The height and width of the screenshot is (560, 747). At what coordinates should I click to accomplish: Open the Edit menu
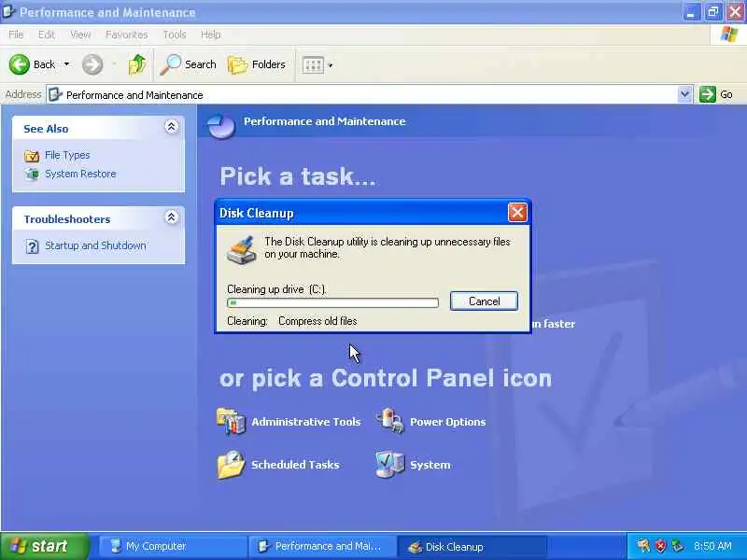pyautogui.click(x=46, y=35)
